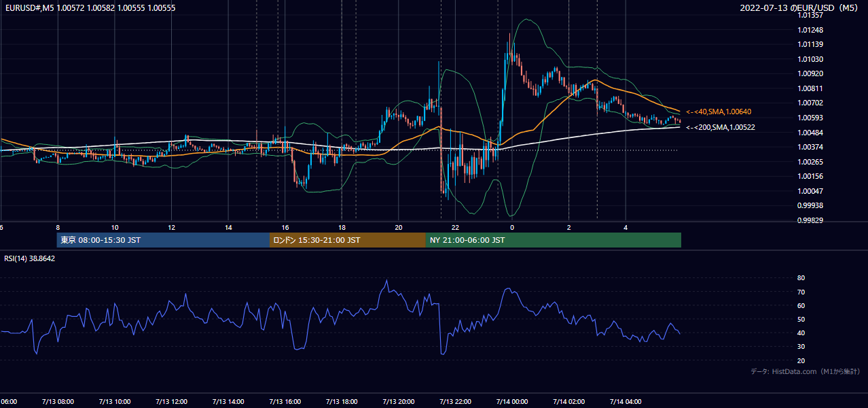Click the bottom timeline label 7/13 20:00
Viewport: 868px width, 408px height.
coord(399,401)
